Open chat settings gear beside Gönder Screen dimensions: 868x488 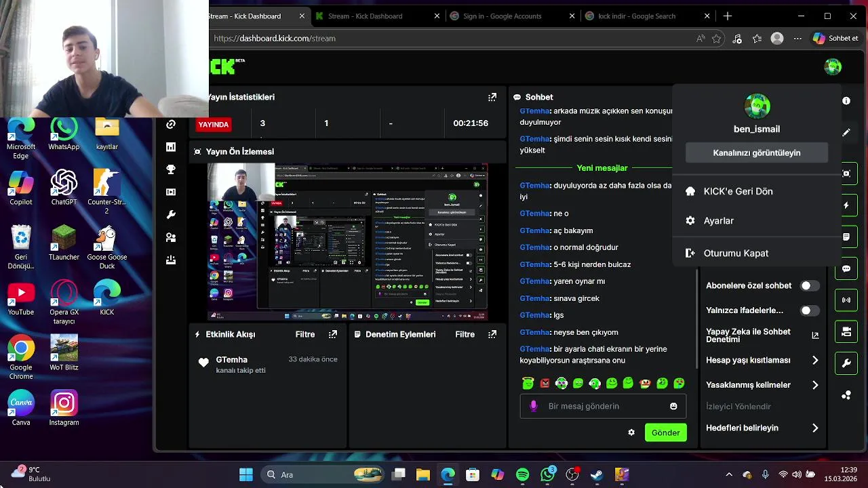coord(631,432)
